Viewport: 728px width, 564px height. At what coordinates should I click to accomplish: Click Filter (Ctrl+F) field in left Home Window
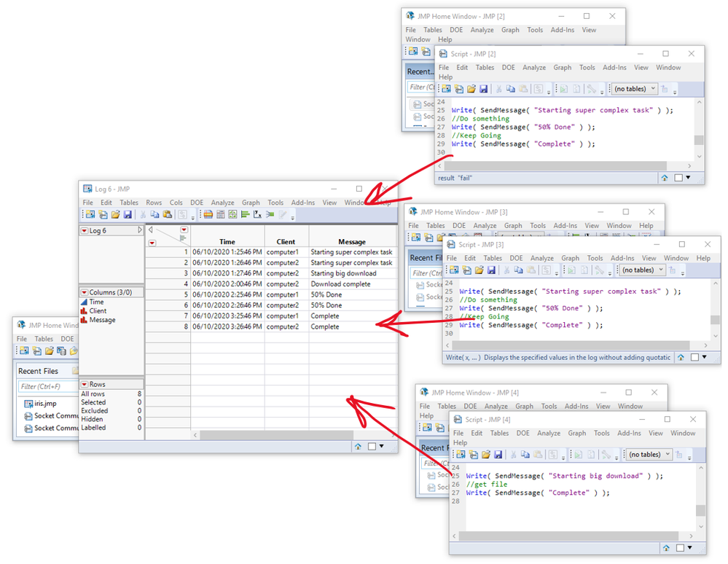[48, 386]
